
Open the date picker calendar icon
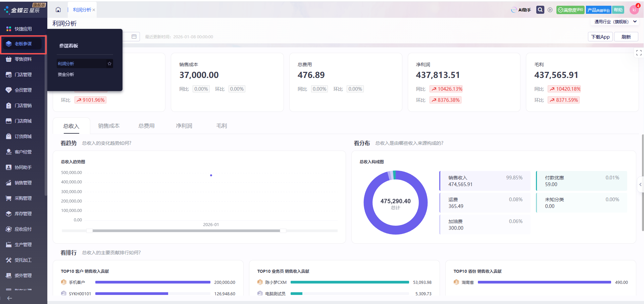pyautogui.click(x=134, y=37)
